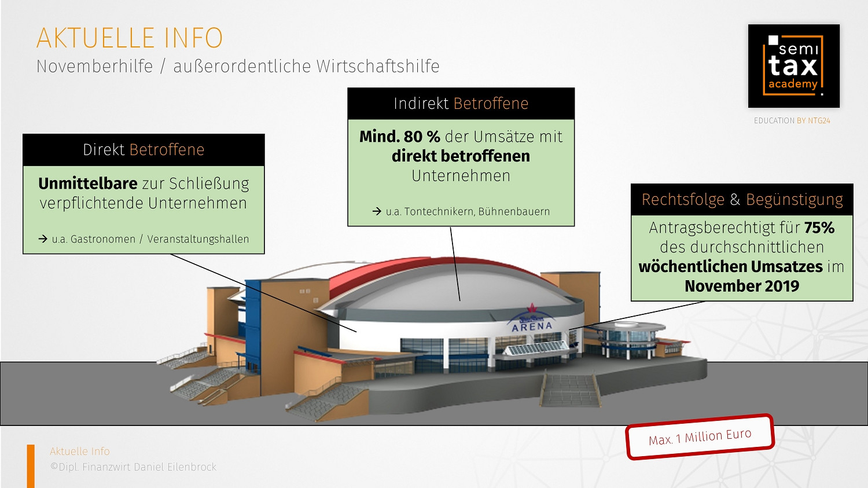Click the red domed roof of the arena

pyautogui.click(x=382, y=272)
